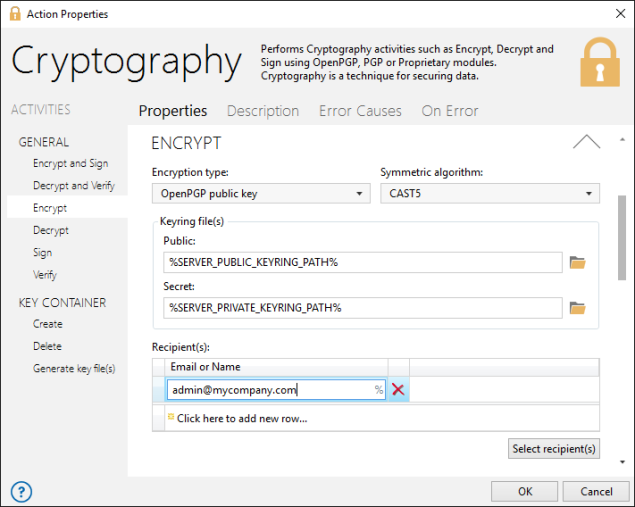The width and height of the screenshot is (635, 507).
Task: Switch to the Description tab
Action: click(262, 111)
